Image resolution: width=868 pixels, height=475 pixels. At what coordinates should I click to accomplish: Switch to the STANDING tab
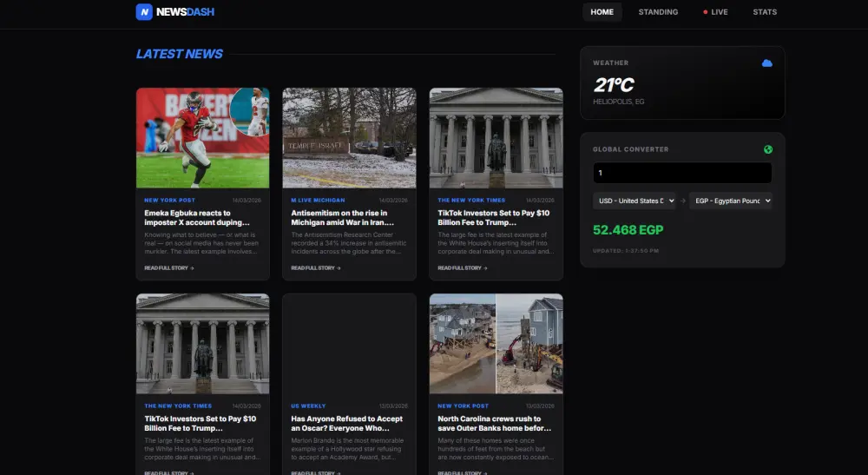(x=658, y=12)
